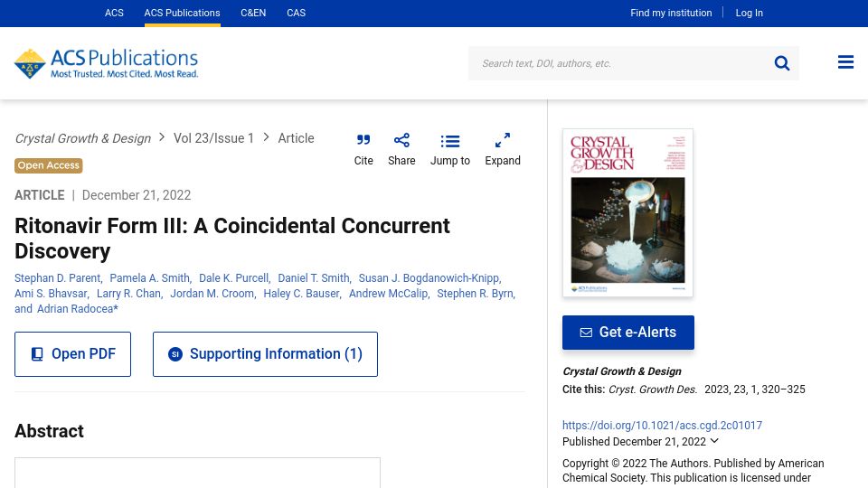Click the Get e-Alerts button
The width and height of the screenshot is (868, 488).
coord(627,333)
